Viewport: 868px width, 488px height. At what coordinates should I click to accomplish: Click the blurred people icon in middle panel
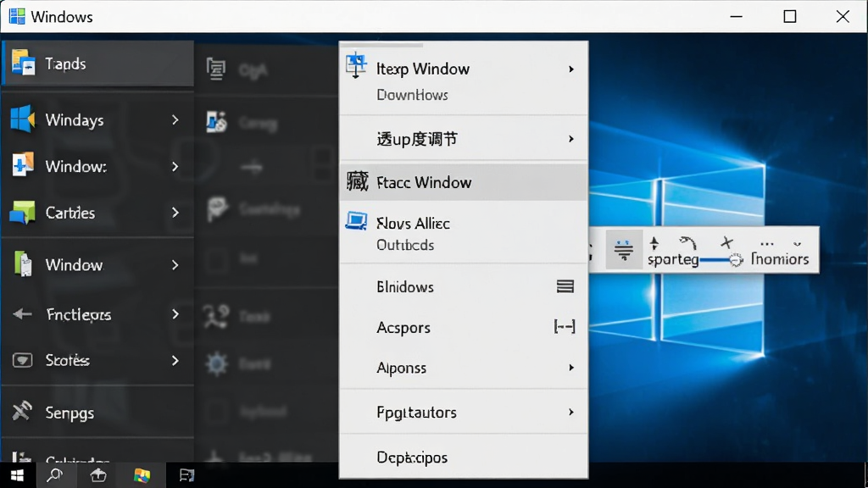tap(216, 316)
